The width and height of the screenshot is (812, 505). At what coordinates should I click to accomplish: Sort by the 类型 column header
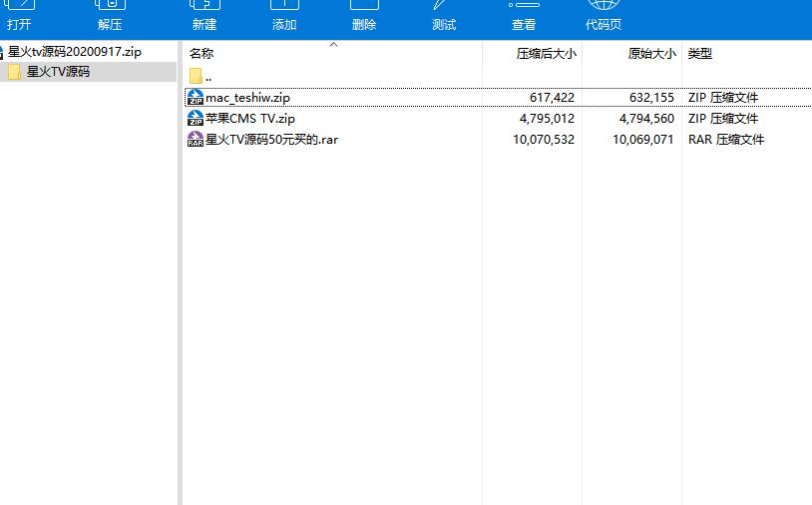coord(699,53)
